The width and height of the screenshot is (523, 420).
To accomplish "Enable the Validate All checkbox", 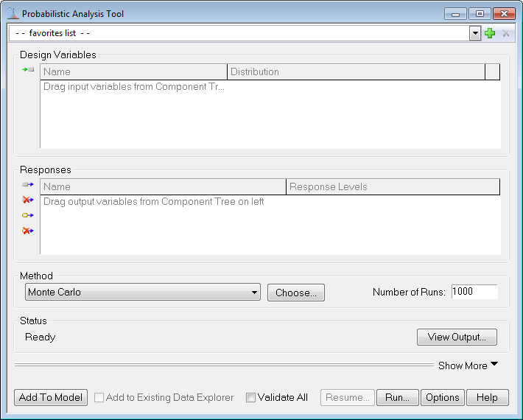I will pos(250,398).
